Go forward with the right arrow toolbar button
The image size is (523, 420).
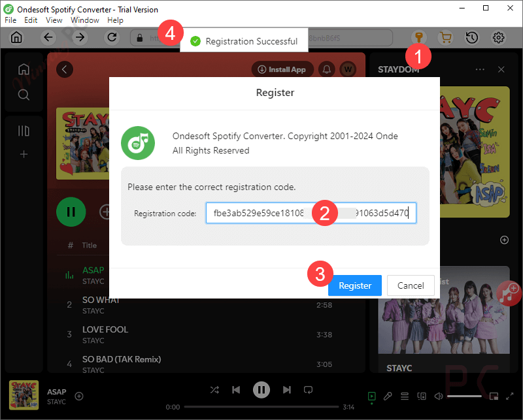coord(80,37)
